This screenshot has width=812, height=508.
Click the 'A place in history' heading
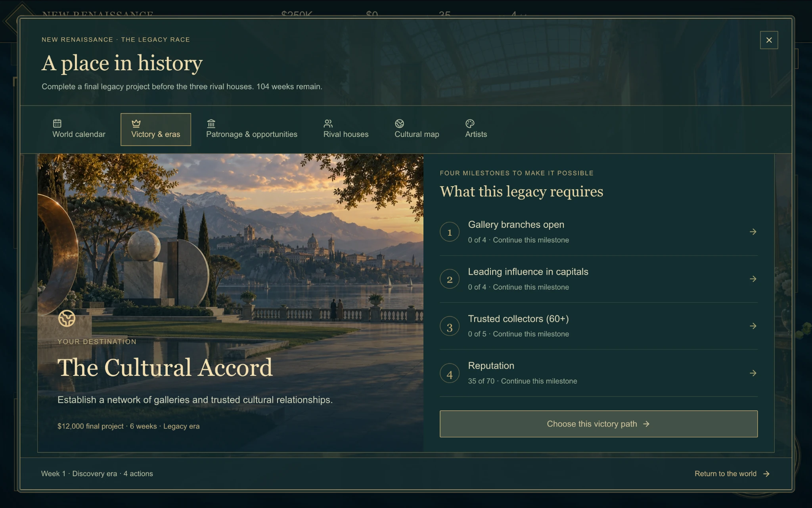(122, 63)
